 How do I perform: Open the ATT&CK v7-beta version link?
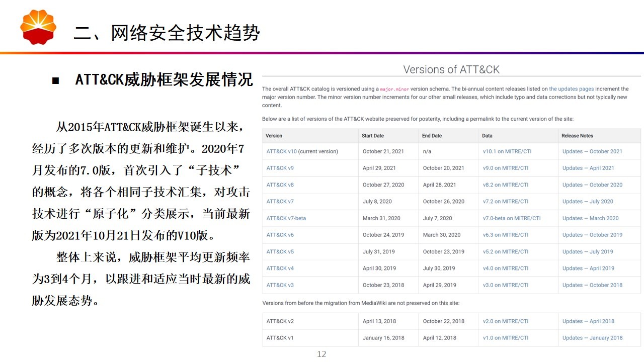point(286,218)
